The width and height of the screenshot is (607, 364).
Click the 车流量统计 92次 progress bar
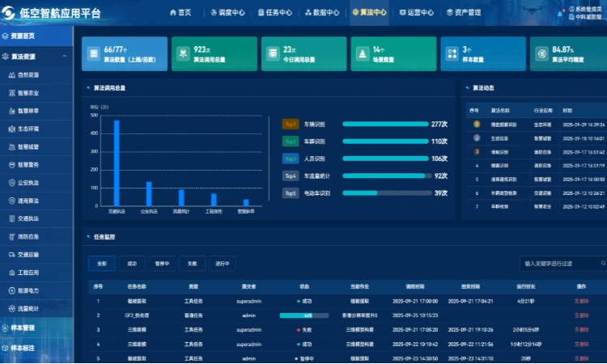pyautogui.click(x=387, y=176)
